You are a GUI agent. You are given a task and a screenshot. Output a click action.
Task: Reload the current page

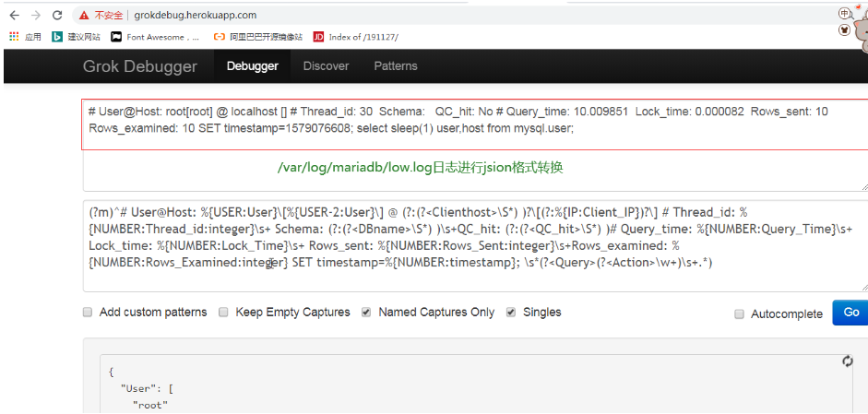coord(57,16)
